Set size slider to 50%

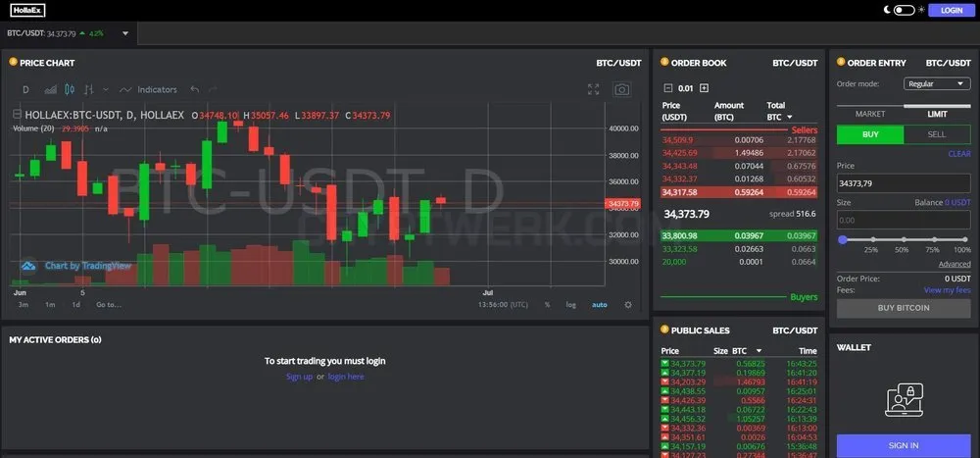click(904, 239)
